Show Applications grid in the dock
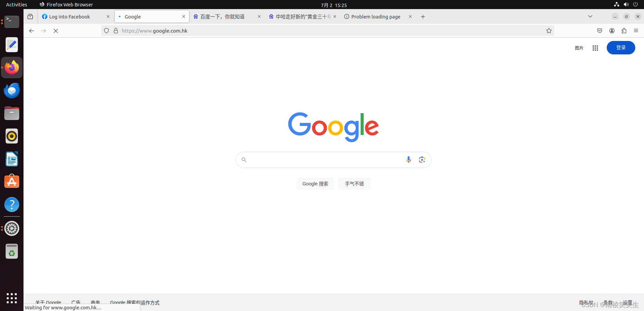 point(12,298)
